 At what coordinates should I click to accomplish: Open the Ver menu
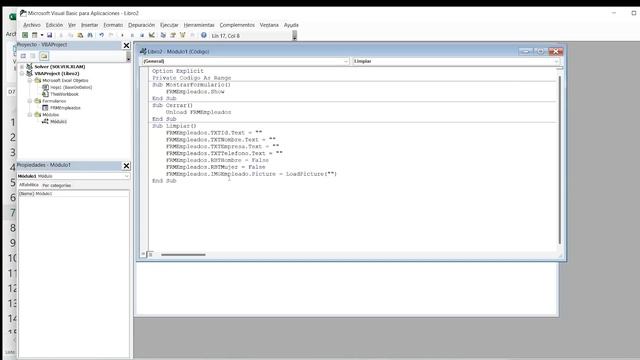point(72,25)
